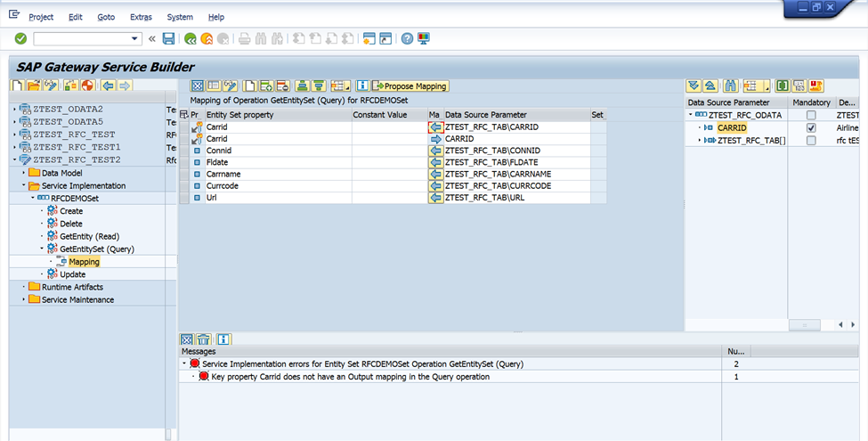The image size is (868, 441).
Task: Collapse the Service Implementation errors message node
Action: [x=183, y=364]
